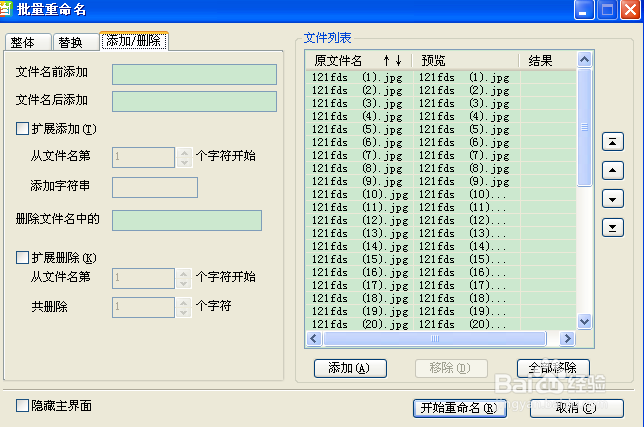The width and height of the screenshot is (644, 427).
Task: Select the 添加/删除 tab
Action: coord(134,41)
